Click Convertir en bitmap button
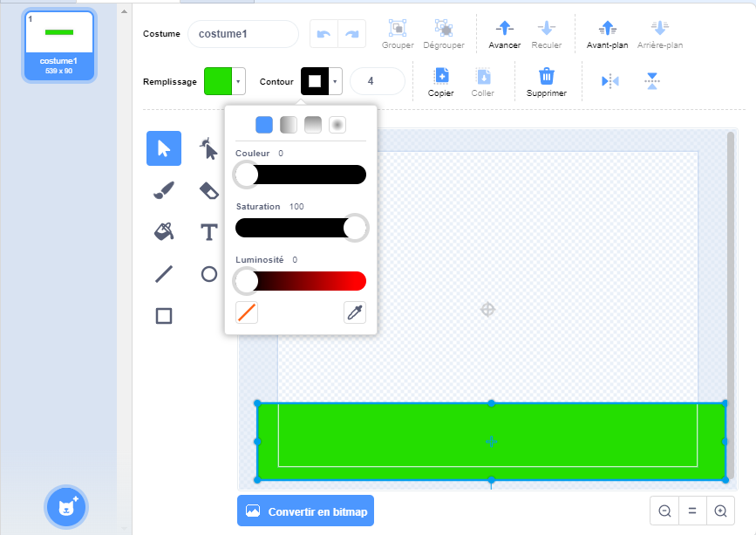 pos(305,511)
